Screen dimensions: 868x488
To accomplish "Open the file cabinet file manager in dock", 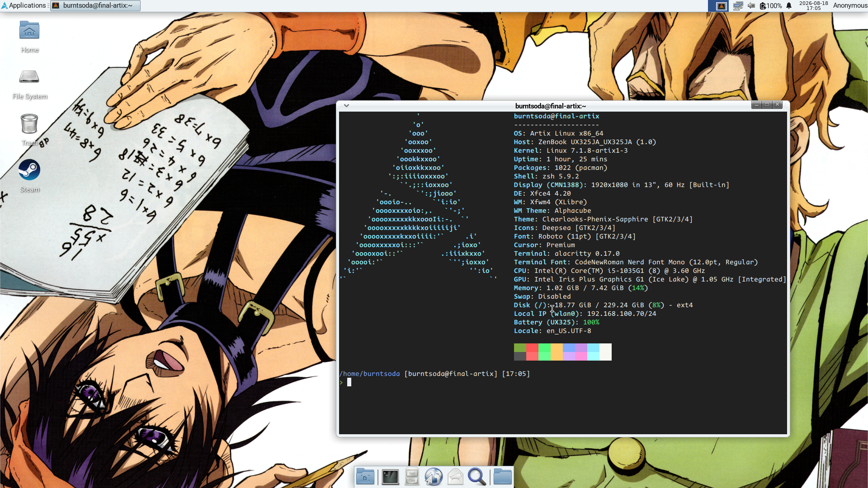I will pos(412,477).
